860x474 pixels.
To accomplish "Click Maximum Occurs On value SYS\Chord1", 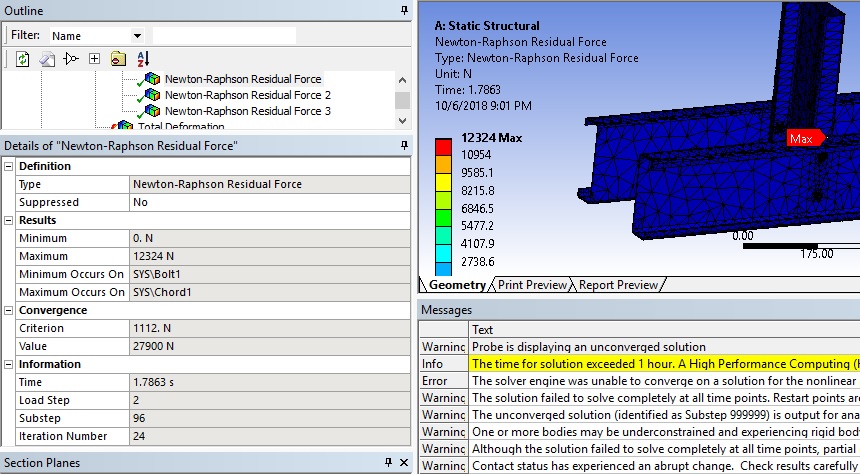I will point(270,292).
